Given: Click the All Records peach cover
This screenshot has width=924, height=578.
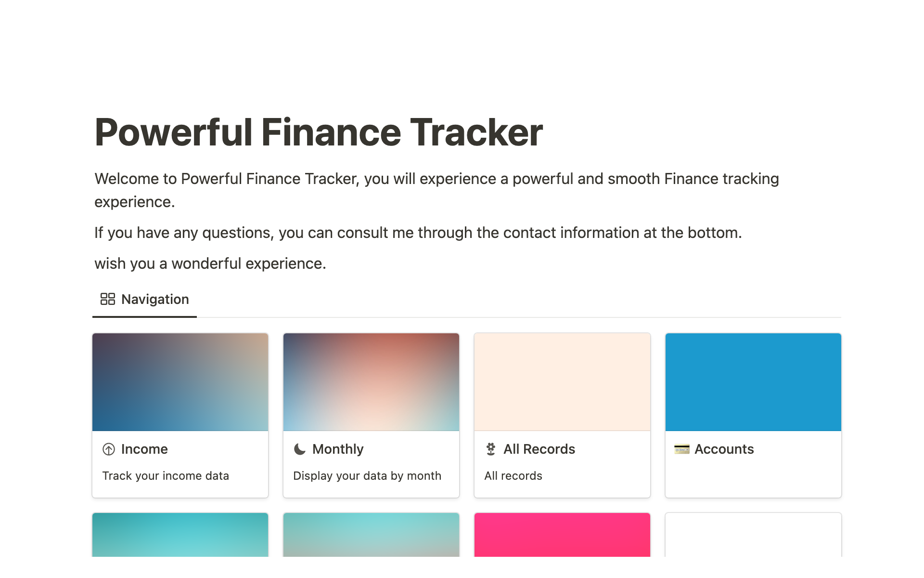Looking at the screenshot, I should [x=562, y=382].
